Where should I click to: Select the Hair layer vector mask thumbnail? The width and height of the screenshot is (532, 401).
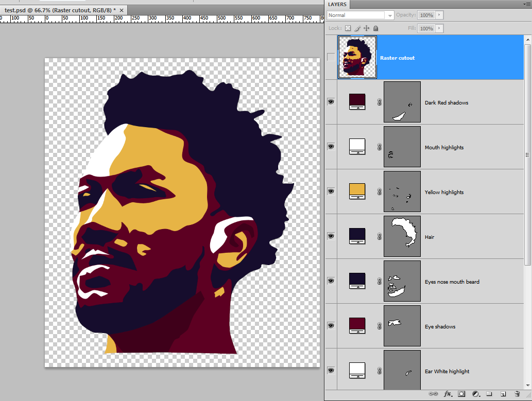[402, 236]
